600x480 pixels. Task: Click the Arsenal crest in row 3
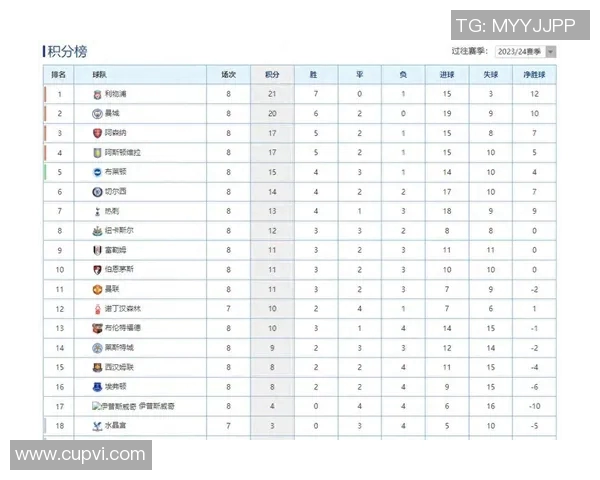click(x=97, y=133)
